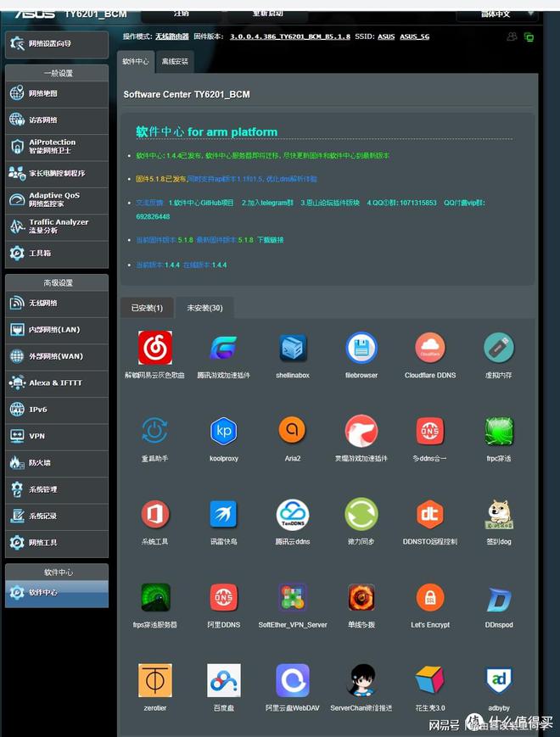Image resolution: width=560 pixels, height=737 pixels.
Task: Open WAN settings in sidebar
Action: [56, 356]
